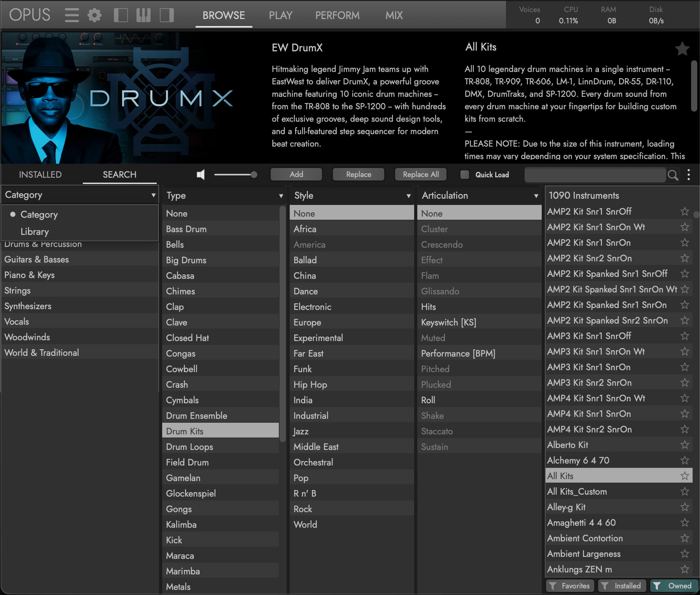Star the All Kits list row

685,476
